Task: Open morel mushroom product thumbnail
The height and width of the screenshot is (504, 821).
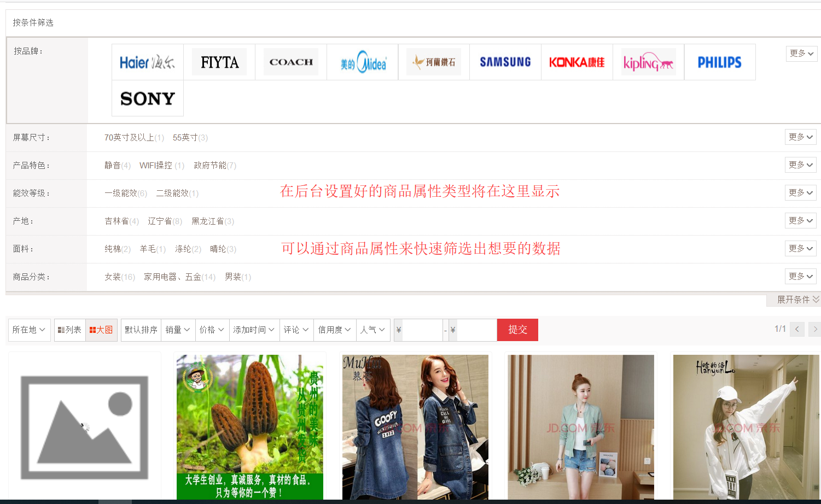Action: coord(250,427)
